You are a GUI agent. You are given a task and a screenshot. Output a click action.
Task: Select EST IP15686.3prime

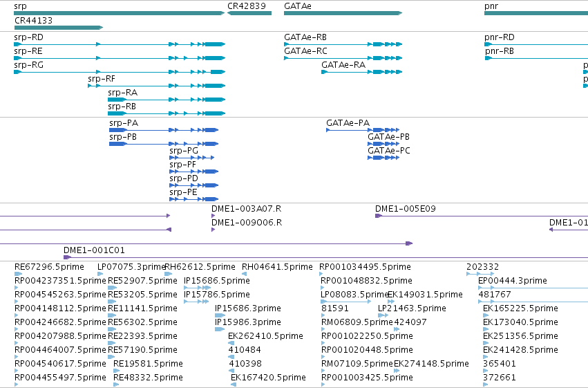pos(220,315)
